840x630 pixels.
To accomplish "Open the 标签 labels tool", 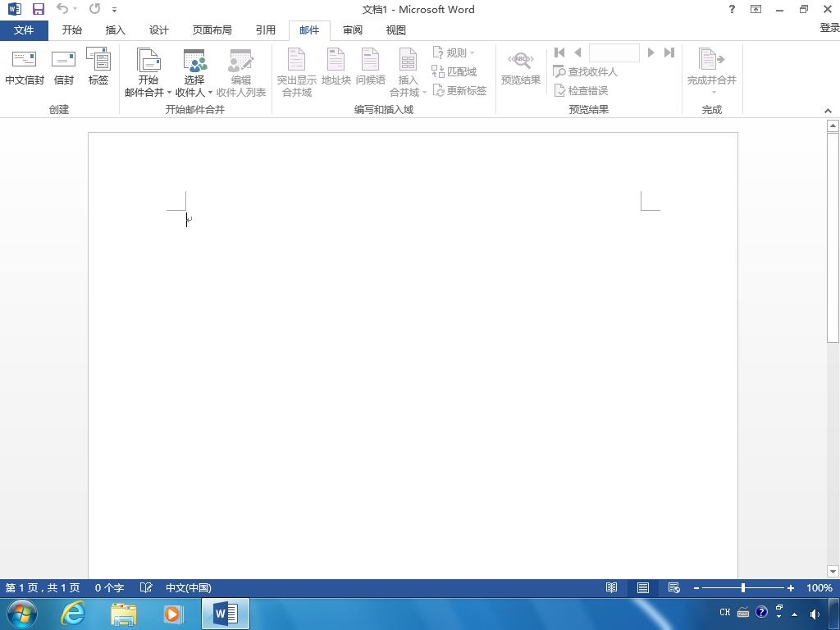I will click(x=98, y=68).
